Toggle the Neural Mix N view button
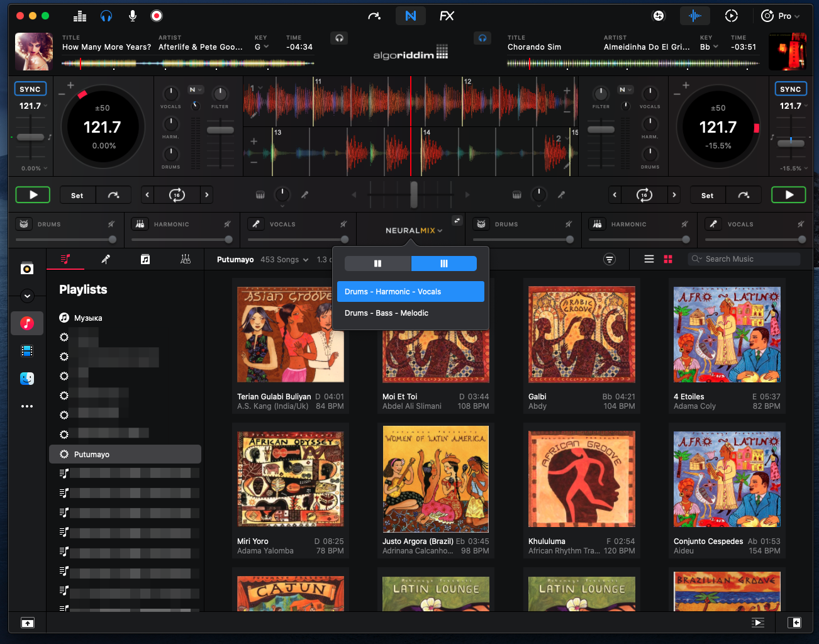 411,16
